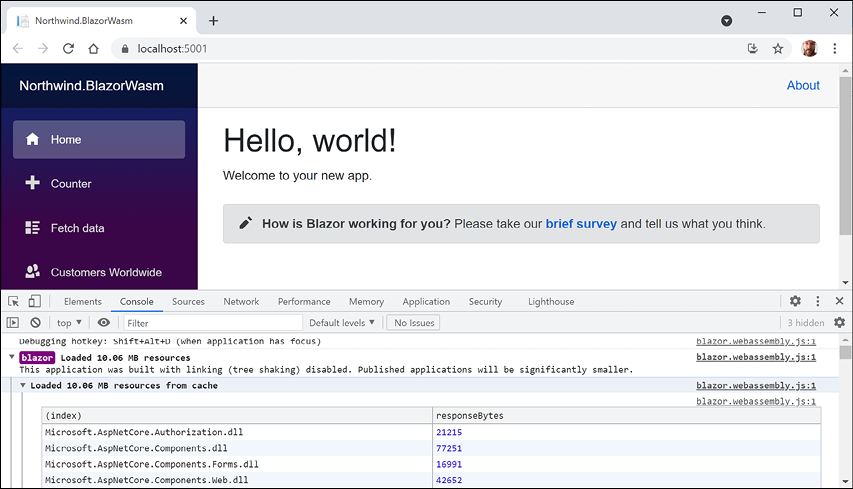Click the No Issues button
Viewport: 853px width, 489px height.
[414, 323]
